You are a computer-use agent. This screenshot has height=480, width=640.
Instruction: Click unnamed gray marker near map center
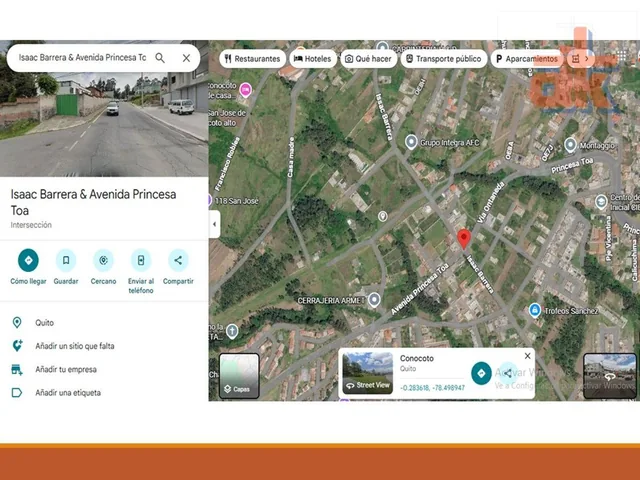click(382, 216)
